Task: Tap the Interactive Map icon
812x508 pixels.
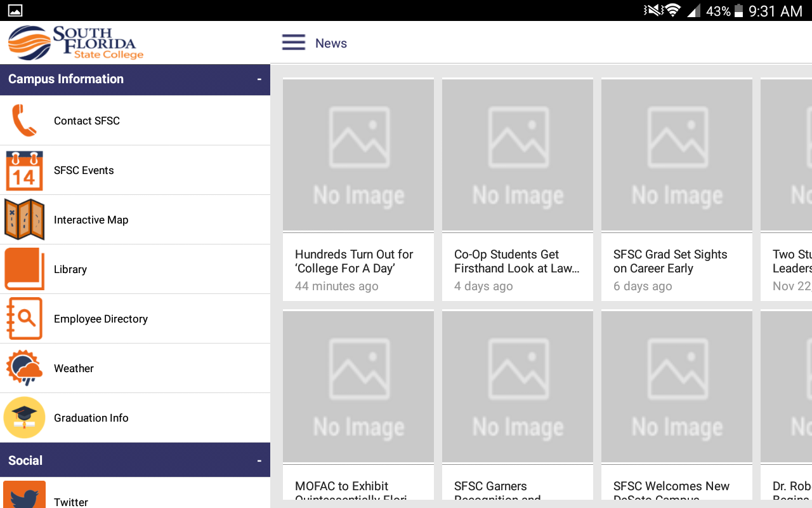Action: [x=24, y=220]
